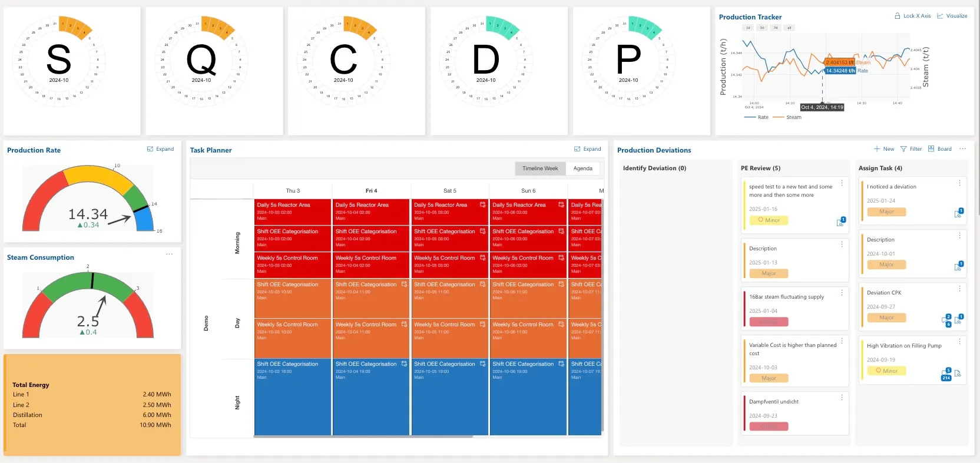Screen dimensions: 980x463
Task: Click the Visualize chart icon
Action: coord(940,16)
